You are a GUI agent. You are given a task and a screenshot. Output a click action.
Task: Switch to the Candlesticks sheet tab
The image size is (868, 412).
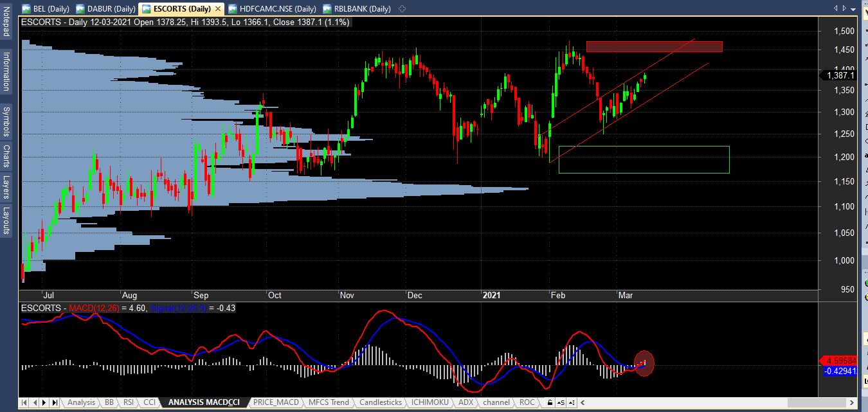[x=381, y=402]
